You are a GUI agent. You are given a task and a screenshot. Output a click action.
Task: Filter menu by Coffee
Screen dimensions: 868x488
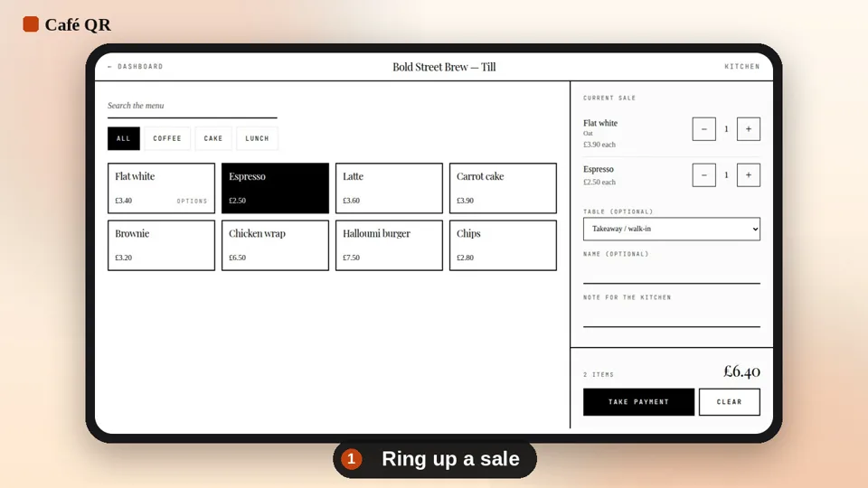pyautogui.click(x=167, y=138)
